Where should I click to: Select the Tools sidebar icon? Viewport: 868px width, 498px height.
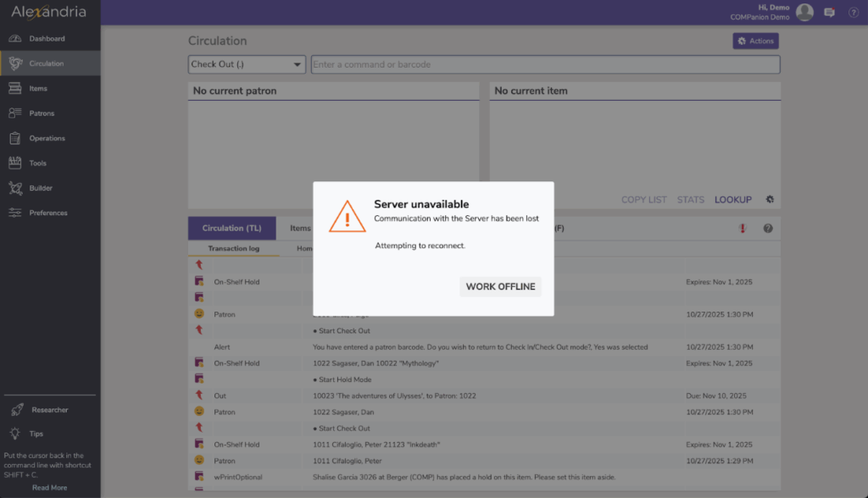pos(15,163)
